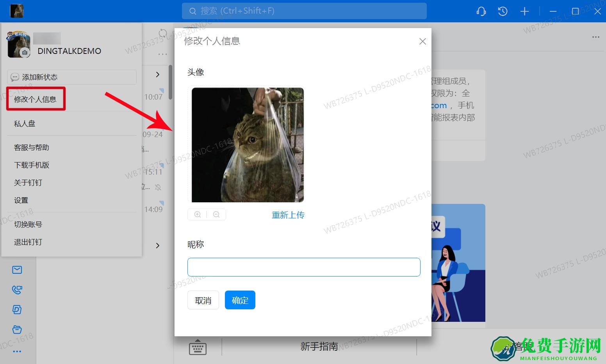Expand the top chevron arrow in list

pyautogui.click(x=158, y=74)
